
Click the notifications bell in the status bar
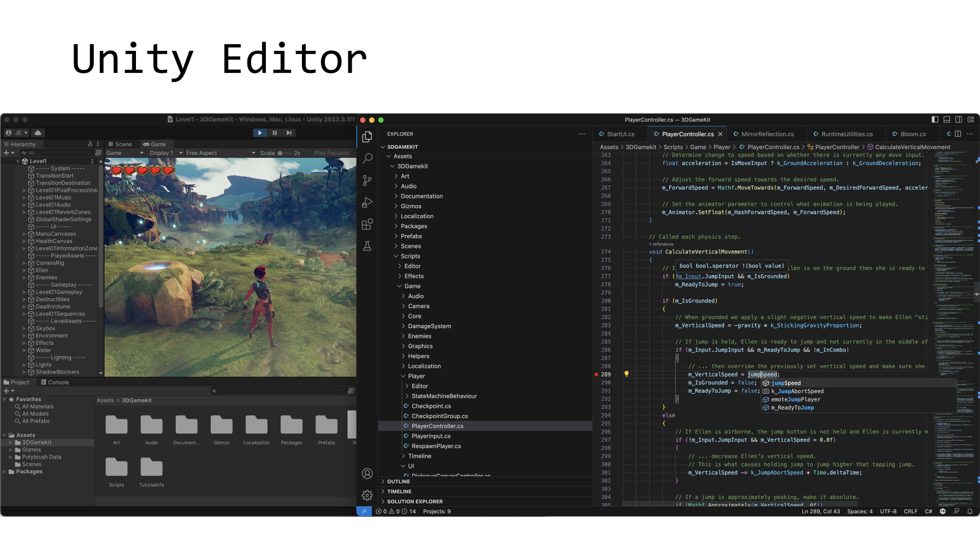(970, 511)
